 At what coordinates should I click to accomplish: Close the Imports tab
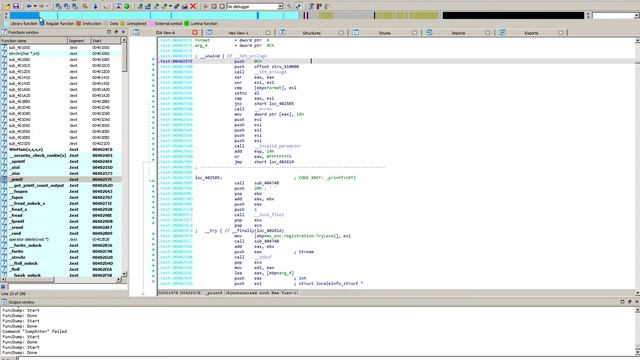pyautogui.click(x=487, y=33)
